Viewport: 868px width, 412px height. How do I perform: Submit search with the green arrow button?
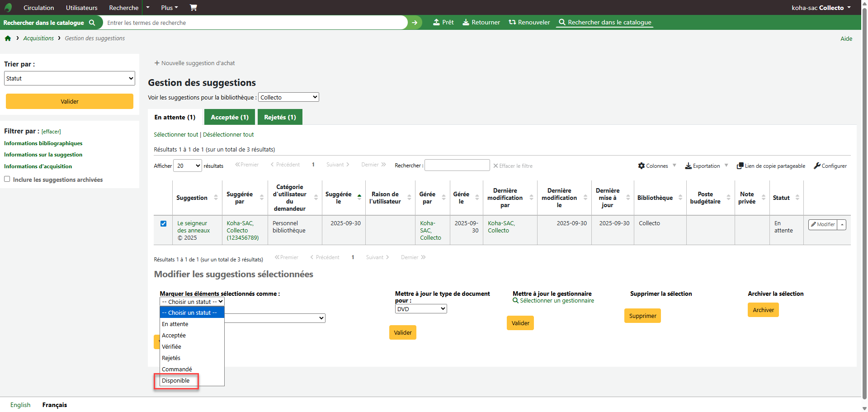[x=415, y=23]
